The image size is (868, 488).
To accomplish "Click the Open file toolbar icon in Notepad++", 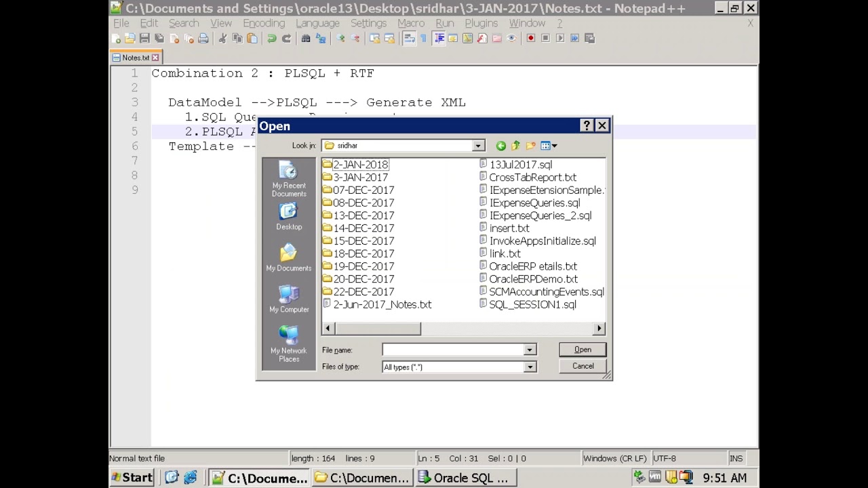I will click(130, 39).
